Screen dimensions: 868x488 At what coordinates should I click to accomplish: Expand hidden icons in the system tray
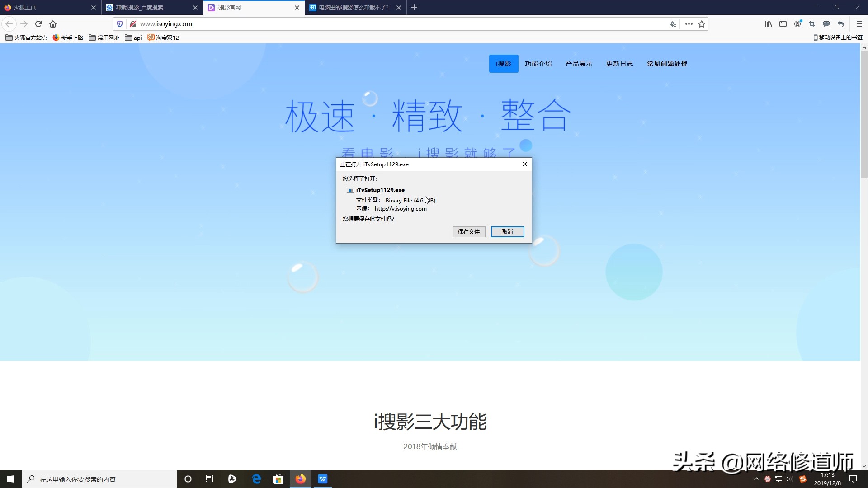pyautogui.click(x=757, y=479)
